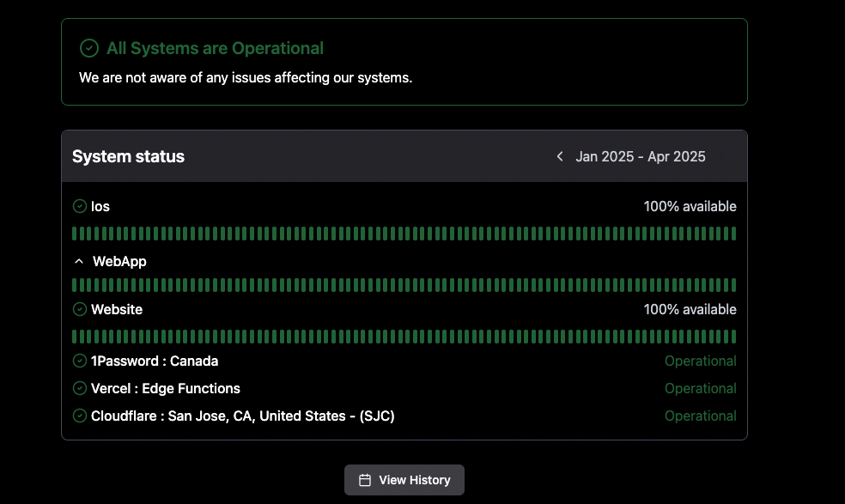
Task: Click the Website uptime bar timeline
Action: pos(404,337)
